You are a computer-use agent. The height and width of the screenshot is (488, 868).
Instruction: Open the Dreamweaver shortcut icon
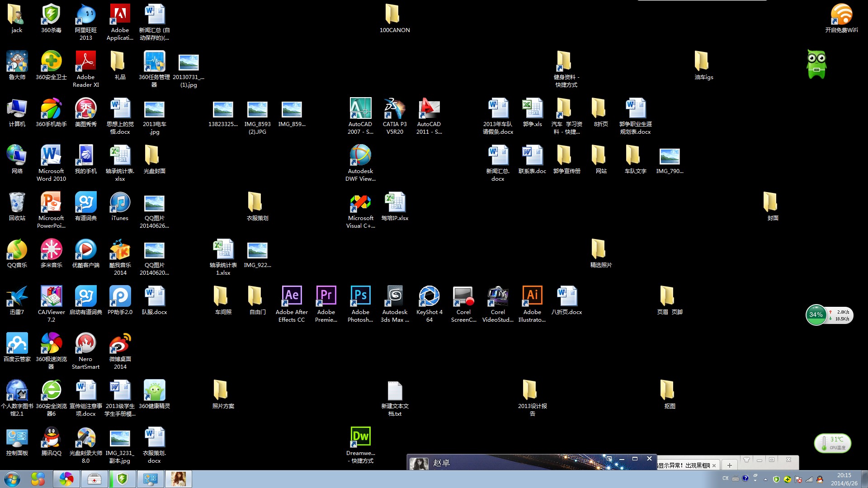tap(360, 445)
